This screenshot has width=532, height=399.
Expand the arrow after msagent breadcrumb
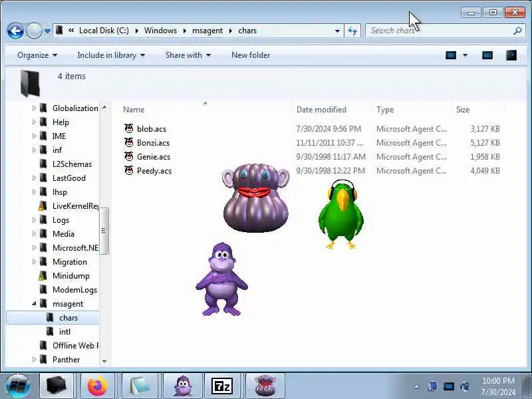[231, 31]
